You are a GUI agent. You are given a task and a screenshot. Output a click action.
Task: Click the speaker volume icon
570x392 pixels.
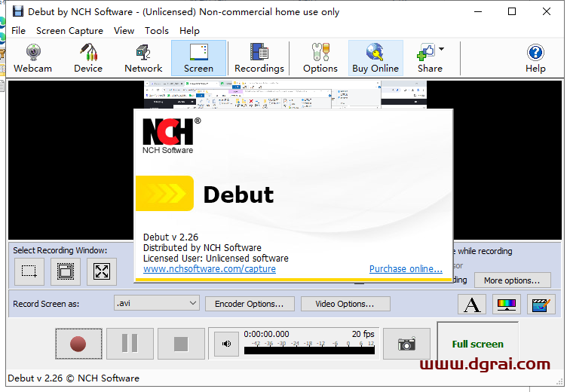coord(226,344)
